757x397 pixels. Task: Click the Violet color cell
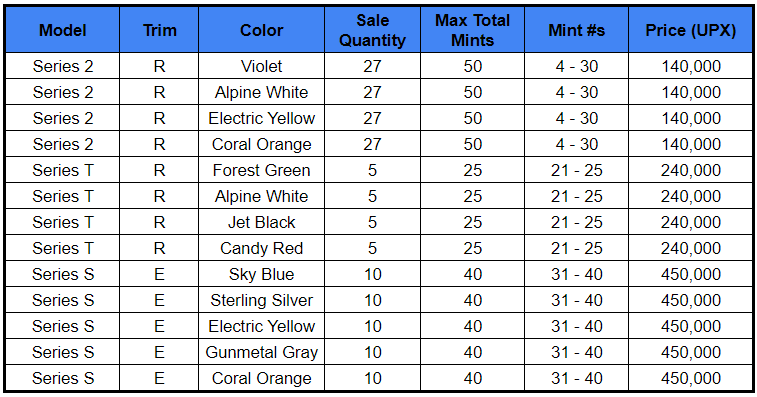(261, 66)
